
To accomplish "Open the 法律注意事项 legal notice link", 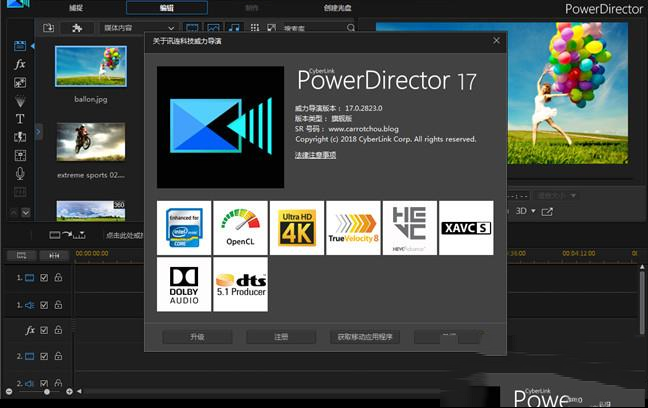I will click(315, 155).
